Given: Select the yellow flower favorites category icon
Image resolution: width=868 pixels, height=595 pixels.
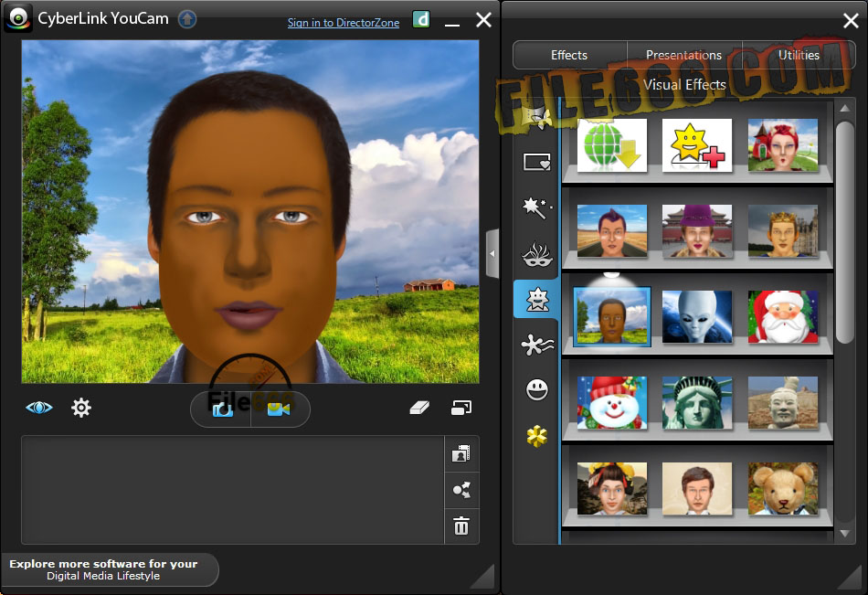Looking at the screenshot, I should click(536, 437).
